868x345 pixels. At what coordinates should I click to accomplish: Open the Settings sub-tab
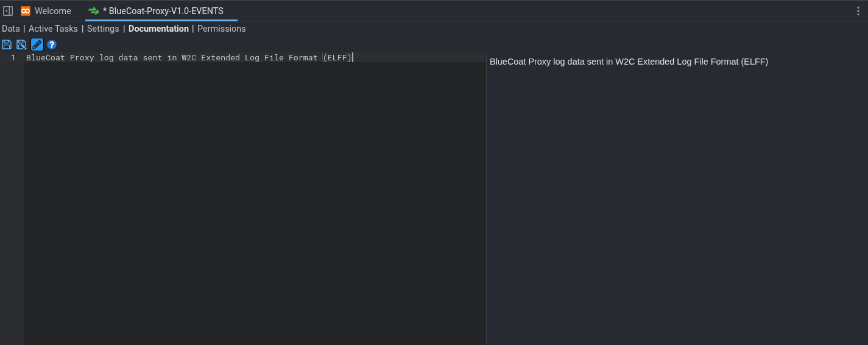pyautogui.click(x=103, y=29)
